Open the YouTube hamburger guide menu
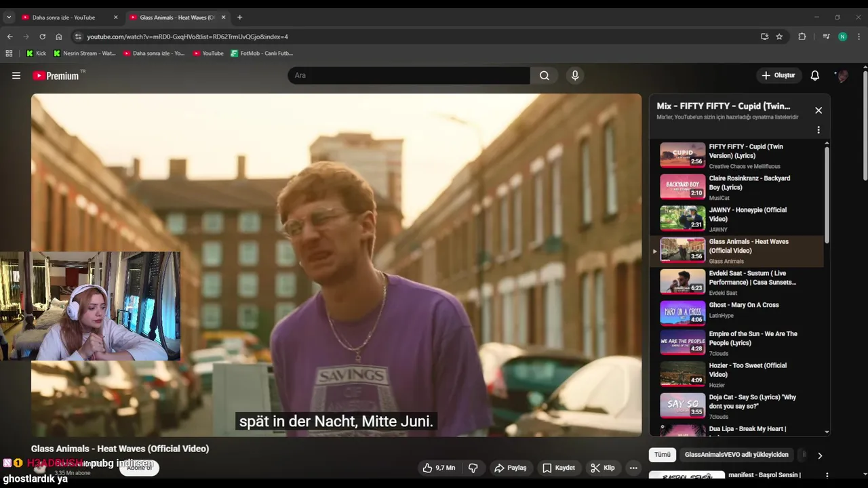 [x=16, y=75]
